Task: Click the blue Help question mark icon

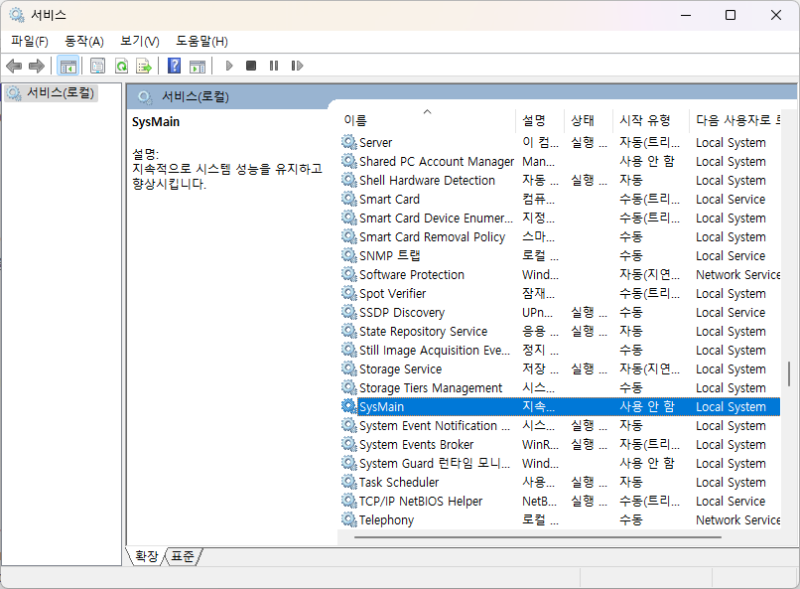Action: (x=174, y=66)
